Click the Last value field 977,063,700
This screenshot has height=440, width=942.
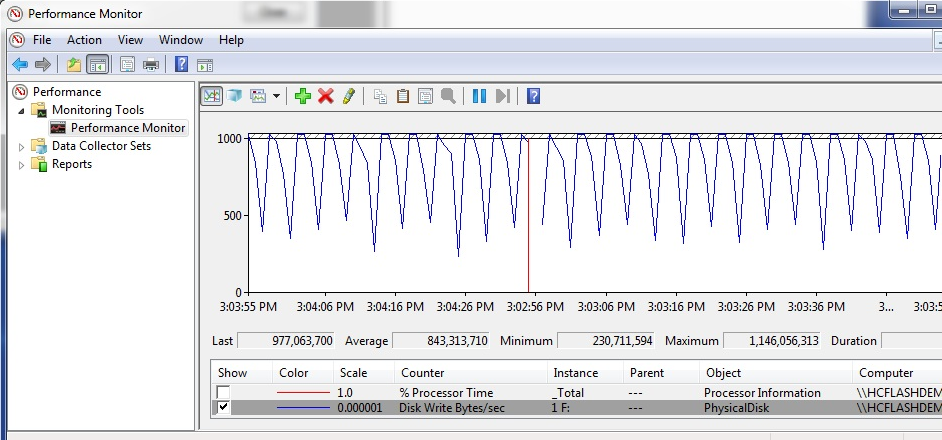click(x=286, y=341)
